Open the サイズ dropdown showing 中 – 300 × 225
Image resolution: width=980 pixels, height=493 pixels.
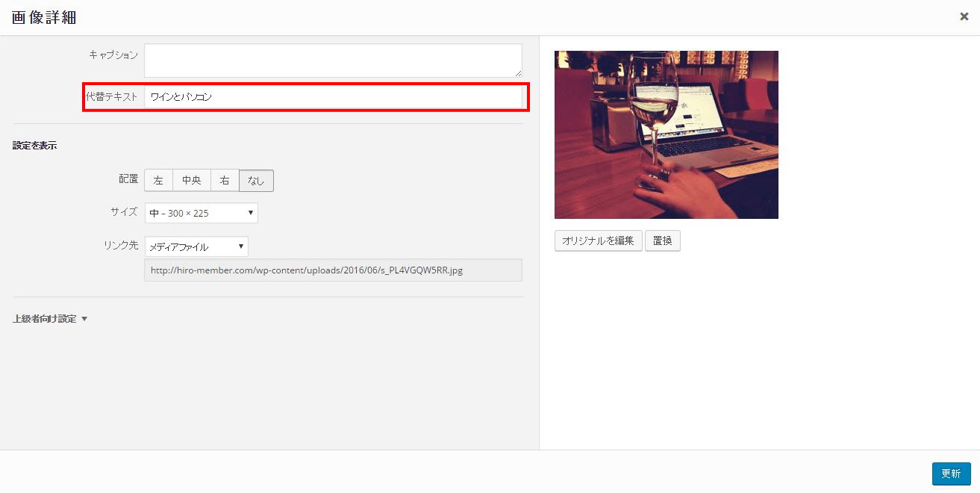(x=201, y=213)
